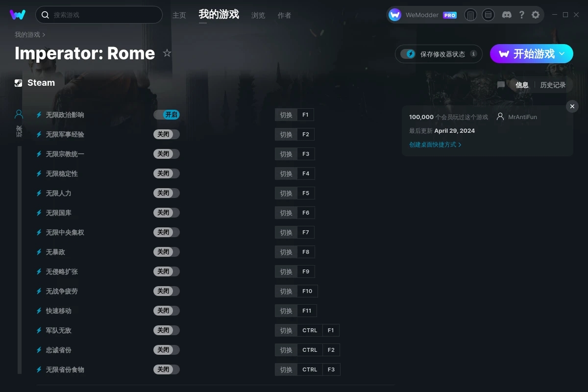The width and height of the screenshot is (588, 392).
Task: Select the player category icon in the sidebar
Action: (19, 115)
